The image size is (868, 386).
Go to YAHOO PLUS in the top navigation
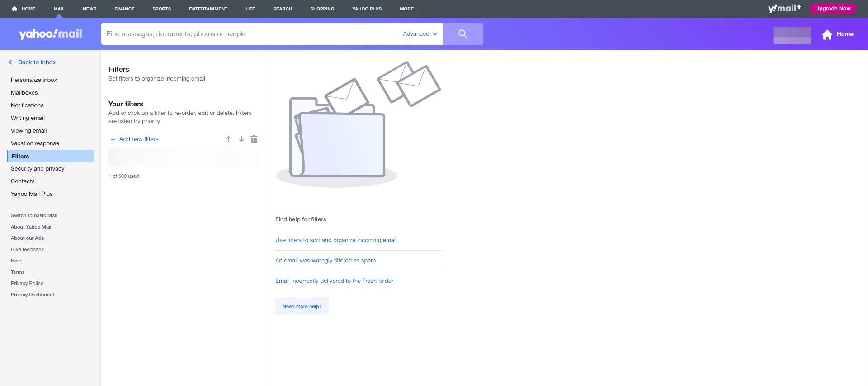[x=367, y=9]
